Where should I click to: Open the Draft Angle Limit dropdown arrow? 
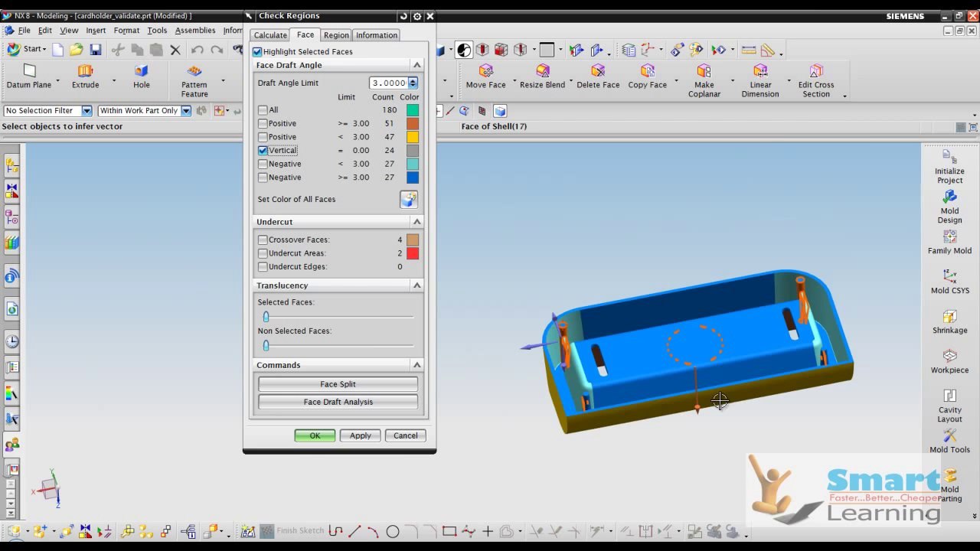tap(413, 83)
